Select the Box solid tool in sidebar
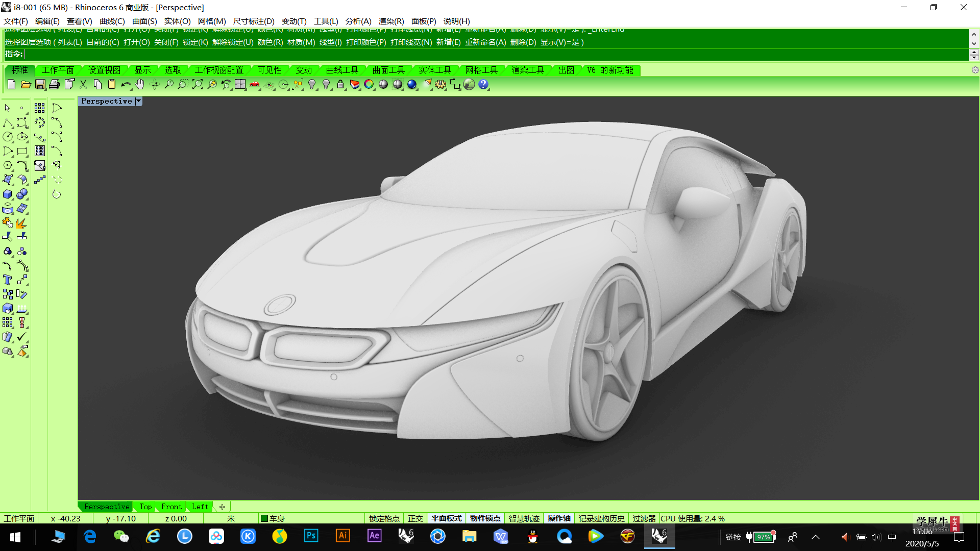The image size is (980, 551). click(x=8, y=194)
